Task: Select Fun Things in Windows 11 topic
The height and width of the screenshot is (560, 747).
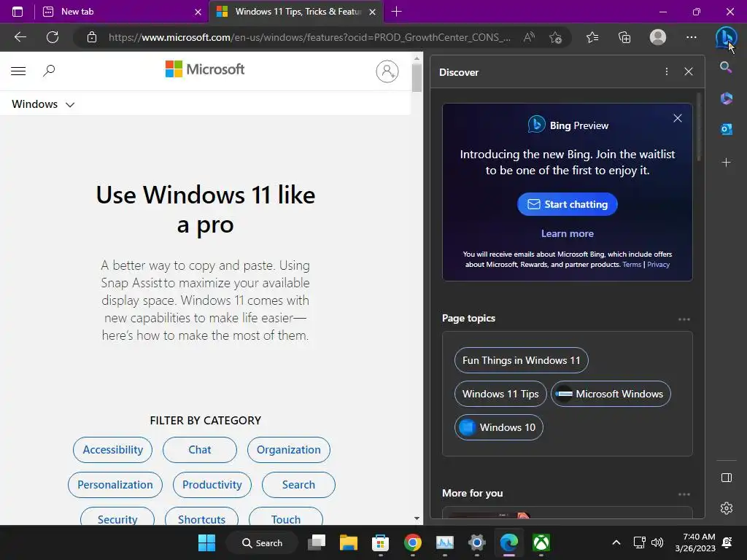Action: tap(521, 360)
